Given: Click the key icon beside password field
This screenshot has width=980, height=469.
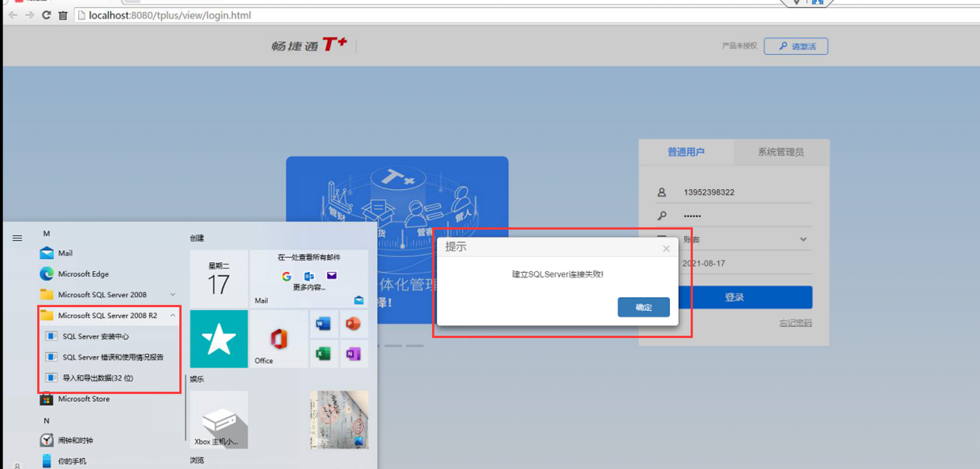Looking at the screenshot, I should [662, 216].
